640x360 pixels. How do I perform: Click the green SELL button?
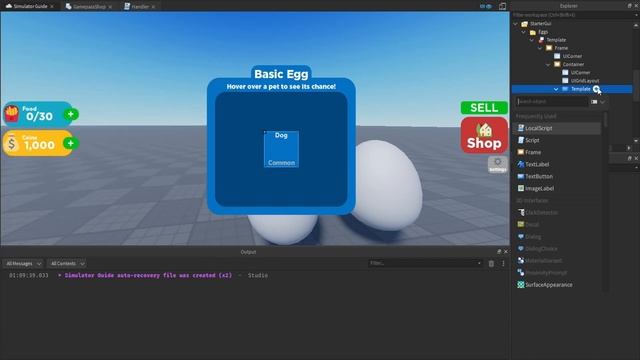tap(484, 108)
